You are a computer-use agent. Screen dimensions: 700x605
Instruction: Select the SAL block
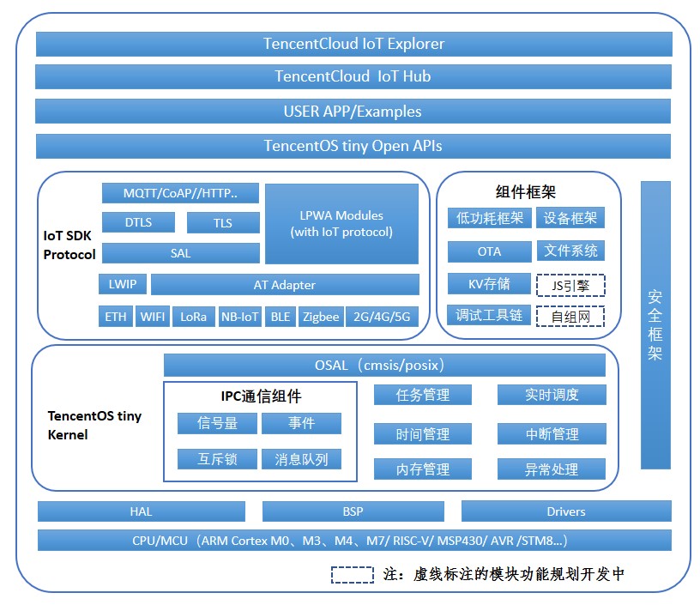181,253
